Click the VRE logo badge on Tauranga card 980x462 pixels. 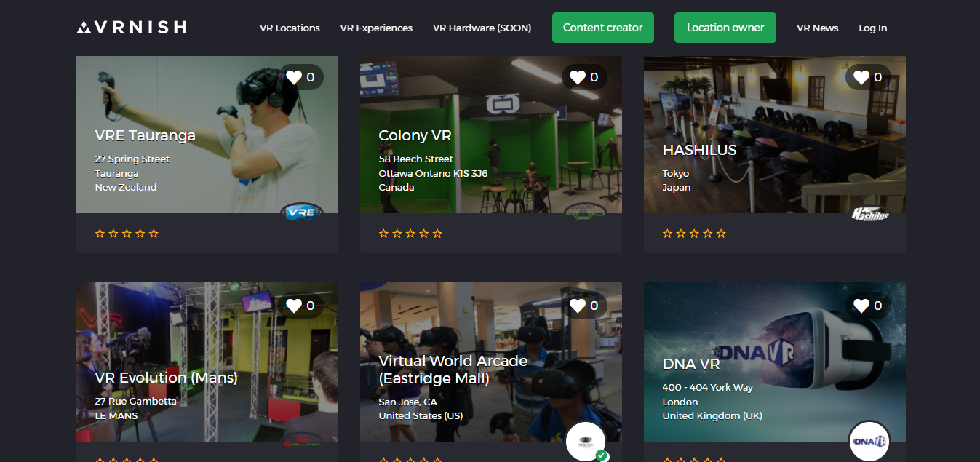pyautogui.click(x=301, y=212)
